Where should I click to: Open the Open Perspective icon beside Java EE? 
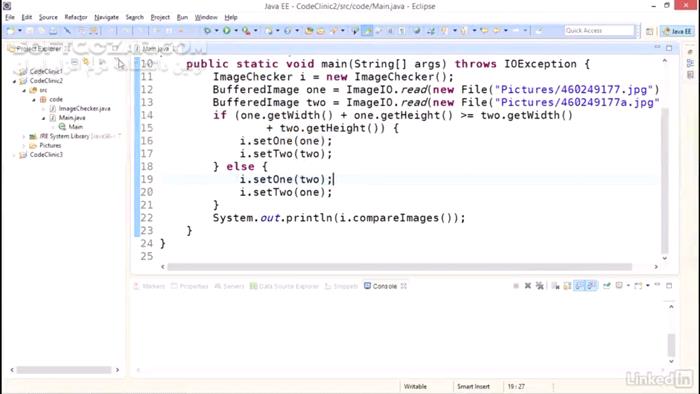650,31
